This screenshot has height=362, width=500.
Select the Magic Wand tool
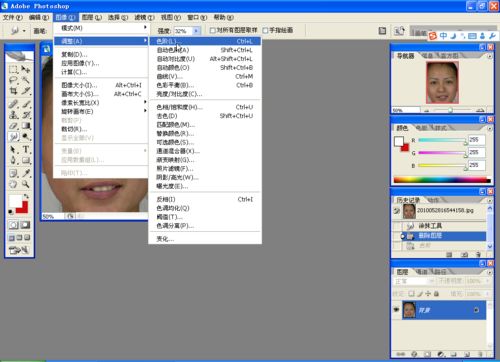pos(26,80)
